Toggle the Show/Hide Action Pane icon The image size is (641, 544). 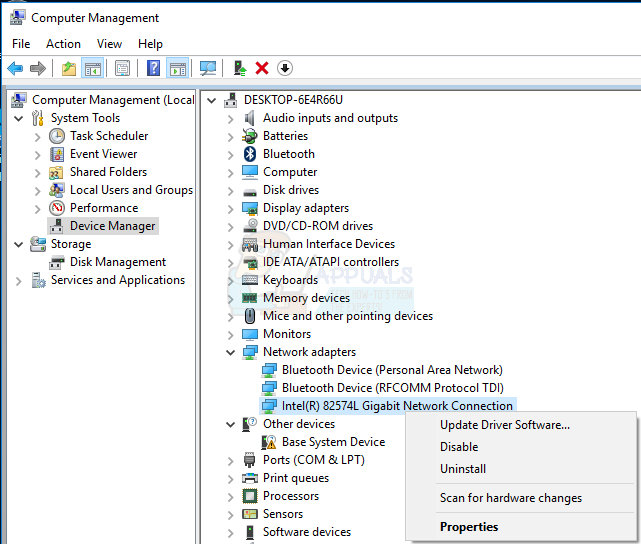(177, 68)
